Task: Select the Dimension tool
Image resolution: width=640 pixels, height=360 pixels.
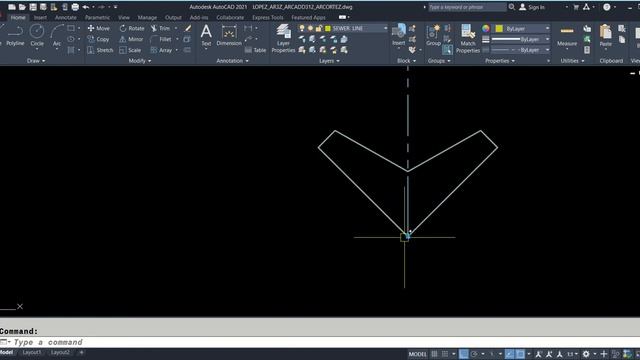Action: click(x=229, y=35)
